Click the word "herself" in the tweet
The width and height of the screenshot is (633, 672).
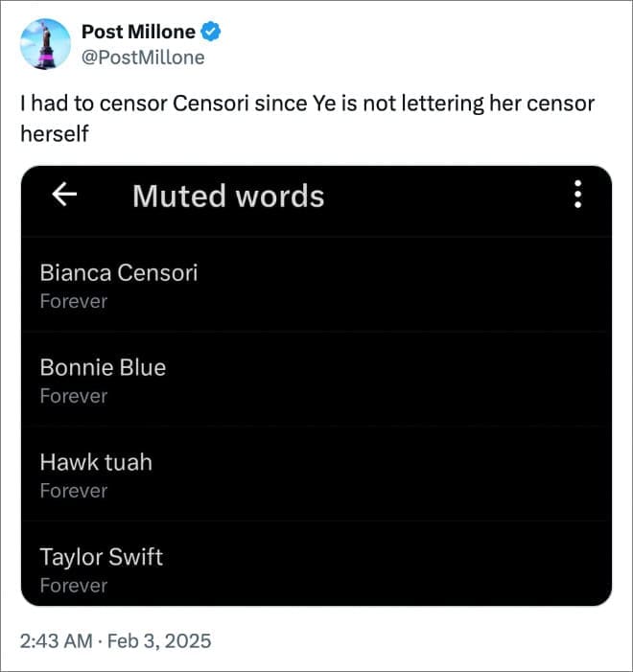54,134
